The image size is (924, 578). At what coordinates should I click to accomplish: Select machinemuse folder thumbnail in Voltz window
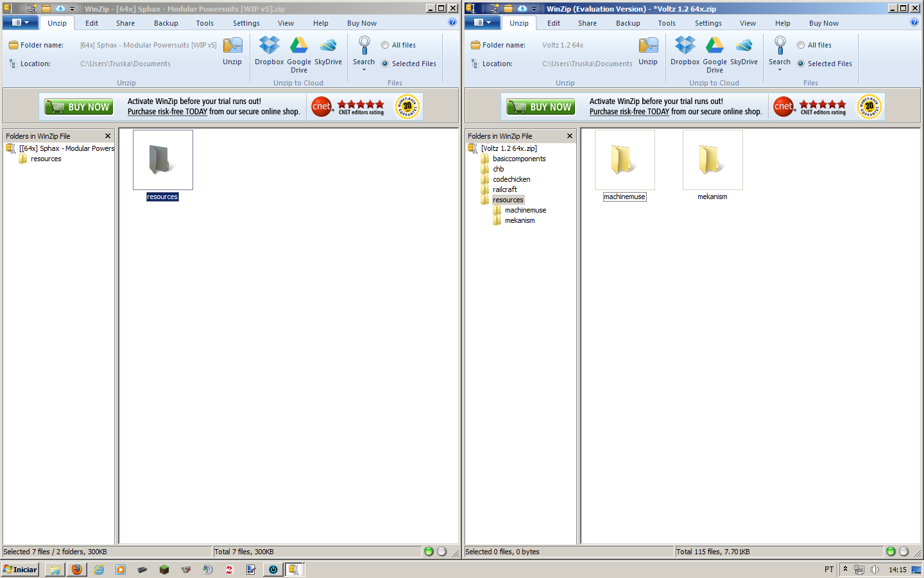625,161
